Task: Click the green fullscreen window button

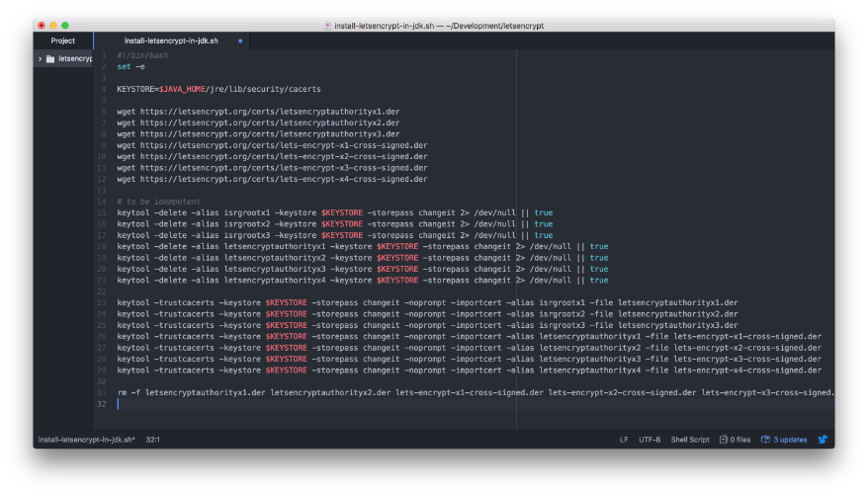Action: click(x=65, y=26)
